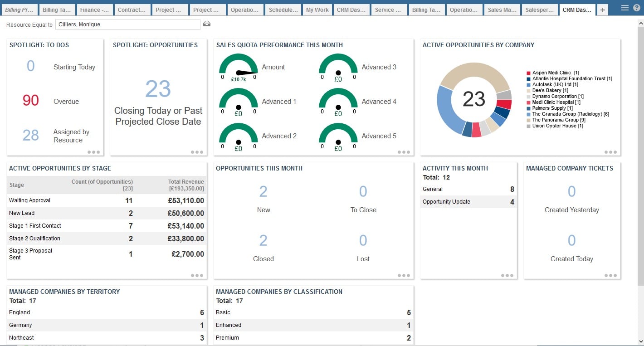Open widget menu dots on Managed Company Tickets
644x346 pixels.
610,276
